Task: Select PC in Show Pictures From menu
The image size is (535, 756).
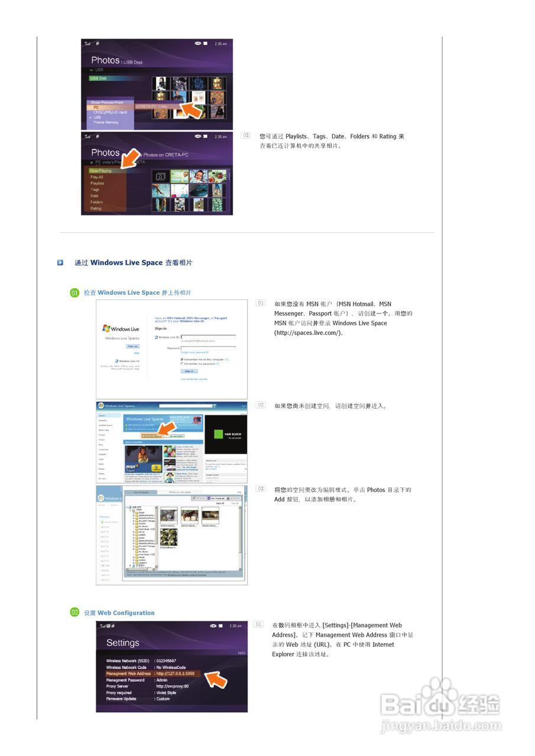Action: [110, 107]
